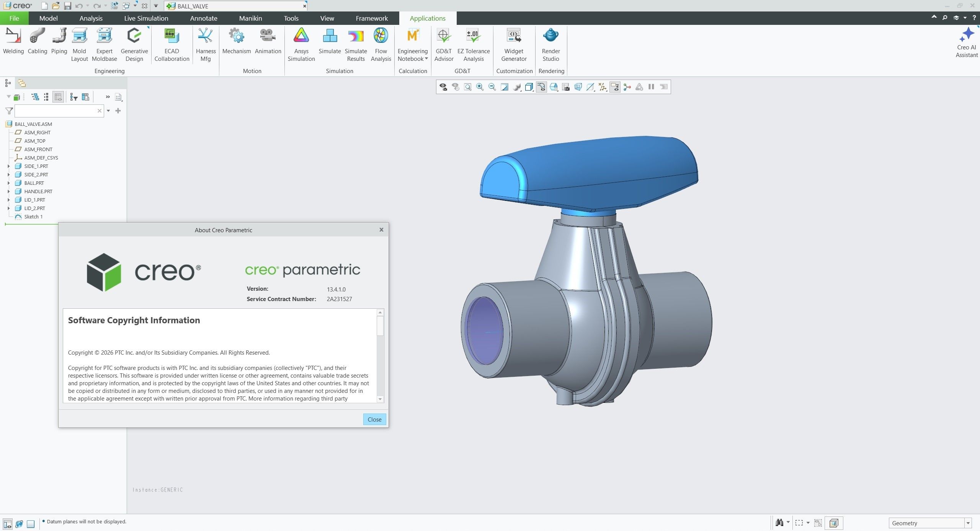Viewport: 980px width, 531px height.
Task: Go to the Annotate tab
Action: click(204, 18)
